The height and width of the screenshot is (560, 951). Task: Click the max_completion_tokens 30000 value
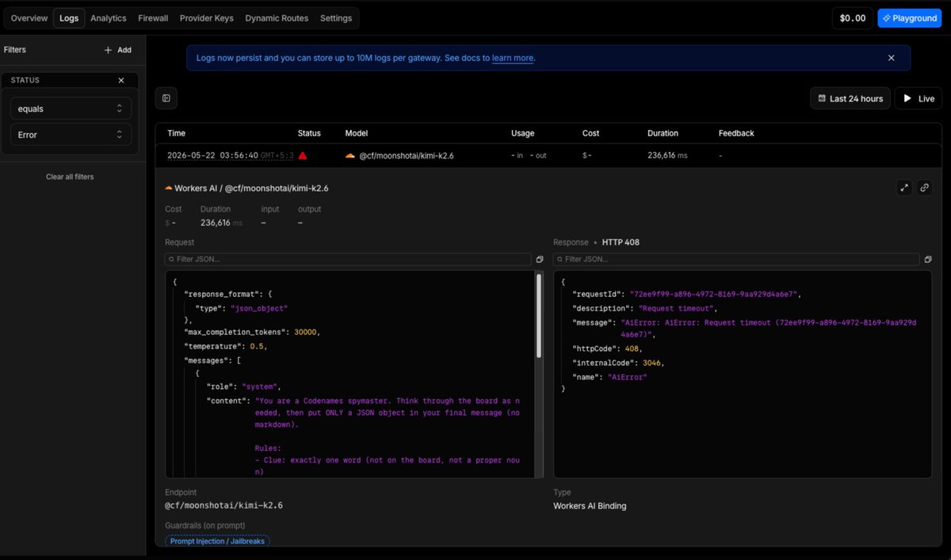[307, 333]
